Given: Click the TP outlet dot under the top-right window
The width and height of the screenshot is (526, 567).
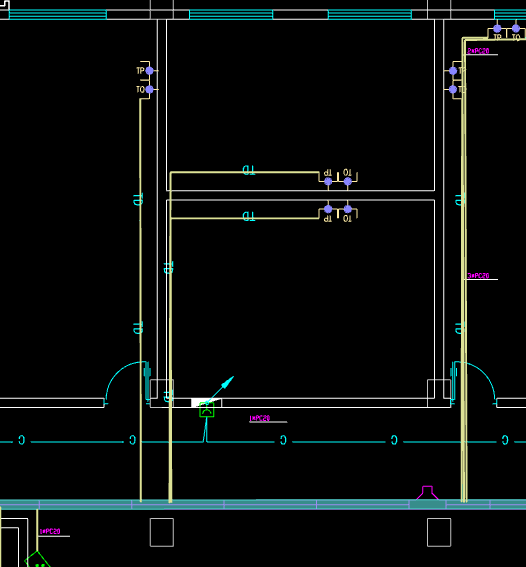Looking at the screenshot, I should [497, 29].
